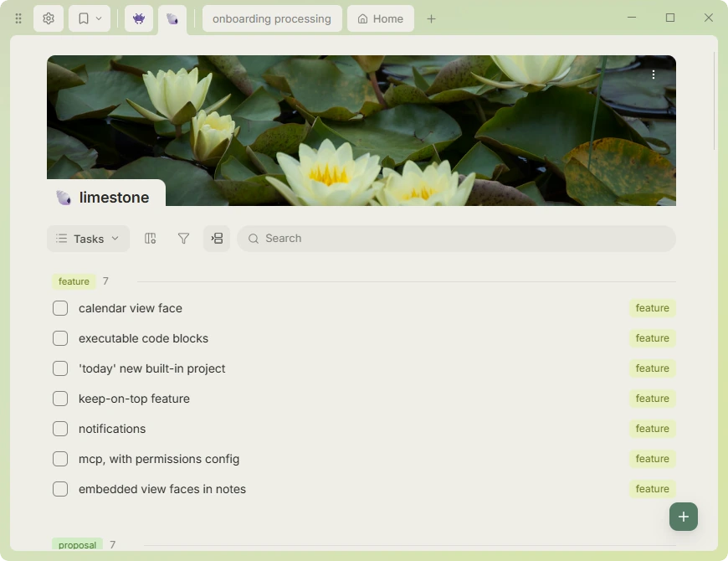
Task: Click the proposal group count 7
Action: [x=112, y=545]
